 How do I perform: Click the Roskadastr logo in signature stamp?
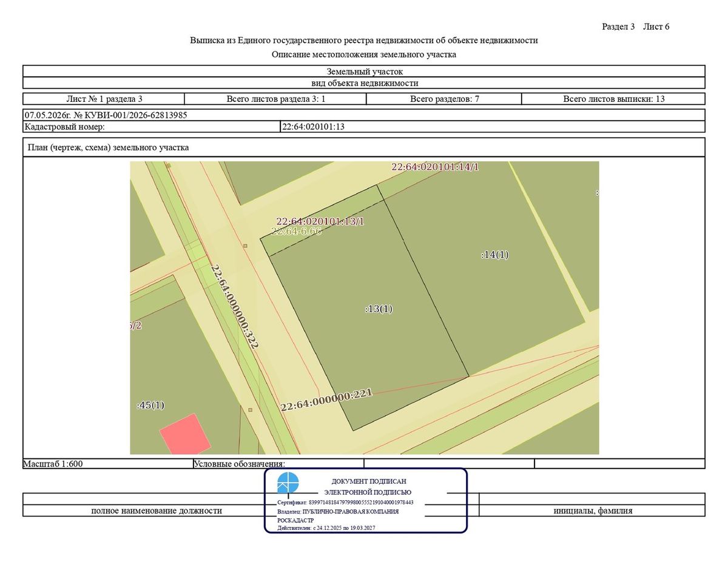point(288,484)
